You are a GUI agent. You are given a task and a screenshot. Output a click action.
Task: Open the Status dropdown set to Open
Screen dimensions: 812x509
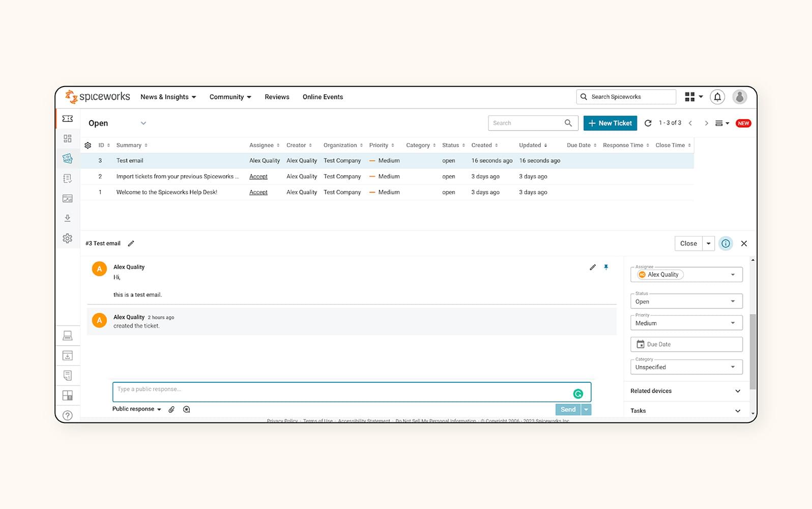686,301
